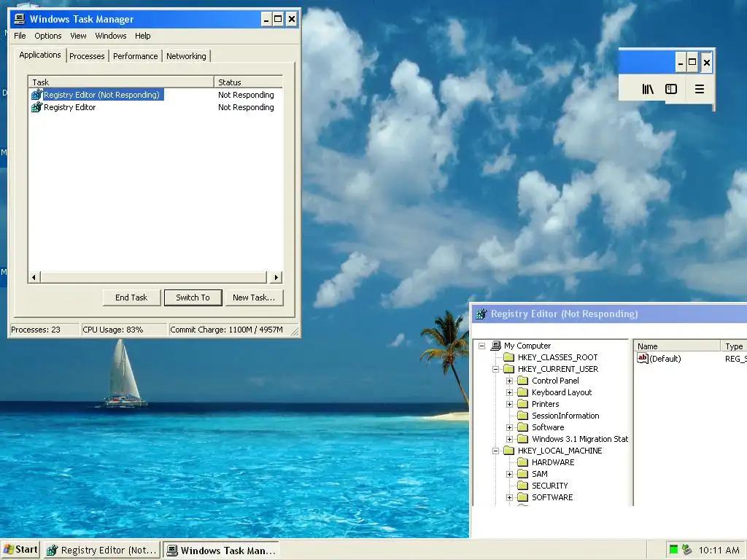The image size is (747, 560).
Task: Click the Task Manager resize grip corner
Action: [295, 332]
